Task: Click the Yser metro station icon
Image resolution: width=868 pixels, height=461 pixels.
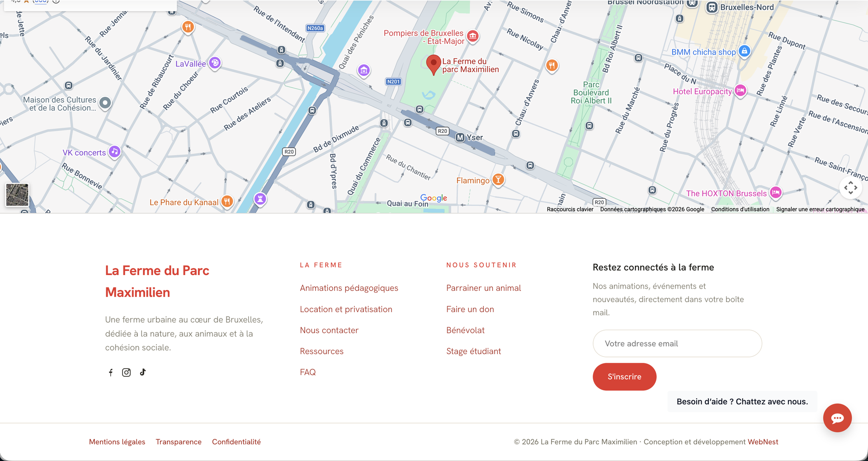Action: (460, 138)
